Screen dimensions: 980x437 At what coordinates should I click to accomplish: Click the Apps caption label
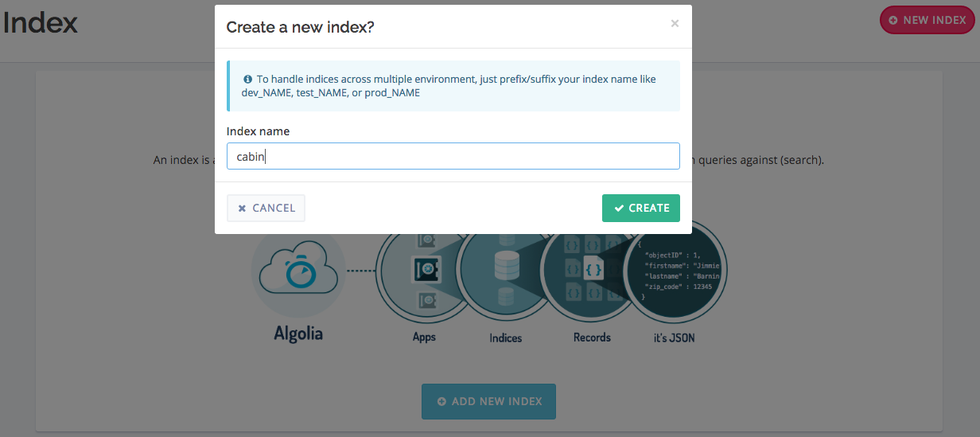(x=424, y=338)
